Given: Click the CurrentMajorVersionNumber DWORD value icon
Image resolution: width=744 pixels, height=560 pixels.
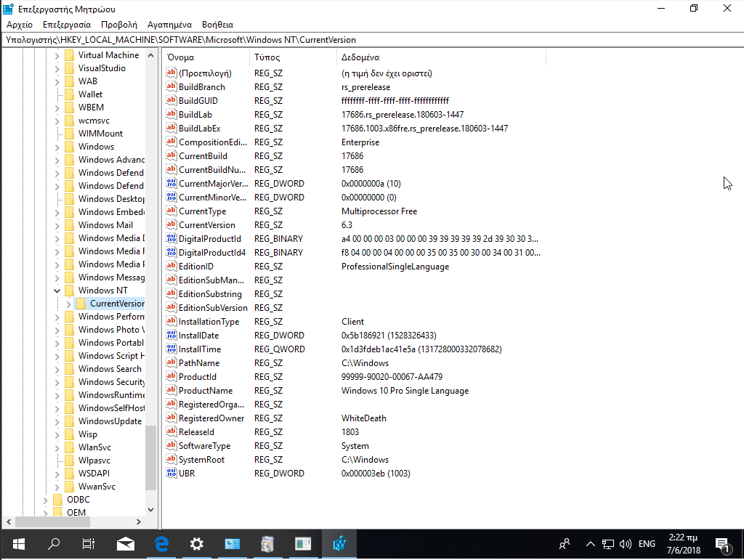Looking at the screenshot, I should (x=171, y=184).
